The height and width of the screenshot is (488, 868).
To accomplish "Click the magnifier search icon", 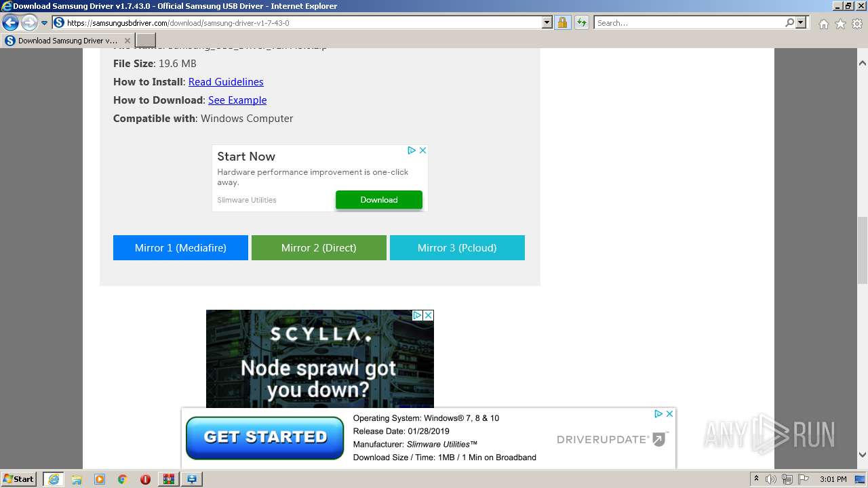I will tap(789, 23).
